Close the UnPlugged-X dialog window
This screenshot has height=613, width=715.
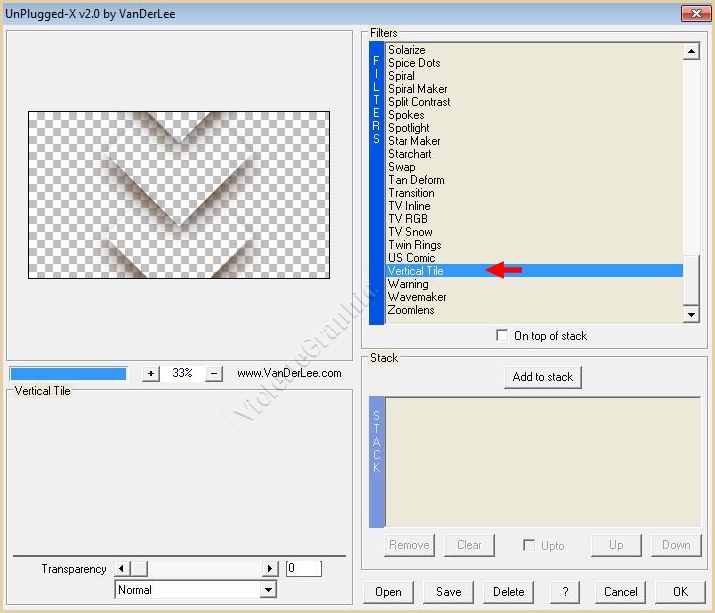696,15
